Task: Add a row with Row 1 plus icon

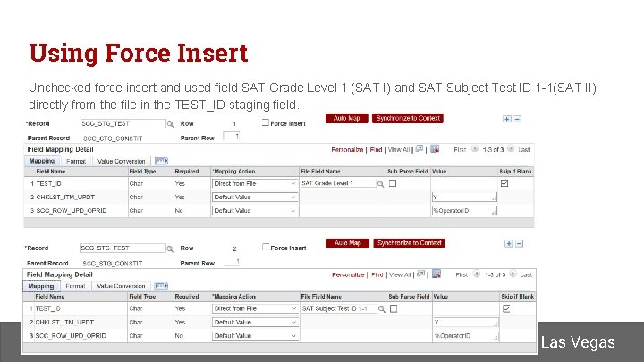Action: point(507,119)
